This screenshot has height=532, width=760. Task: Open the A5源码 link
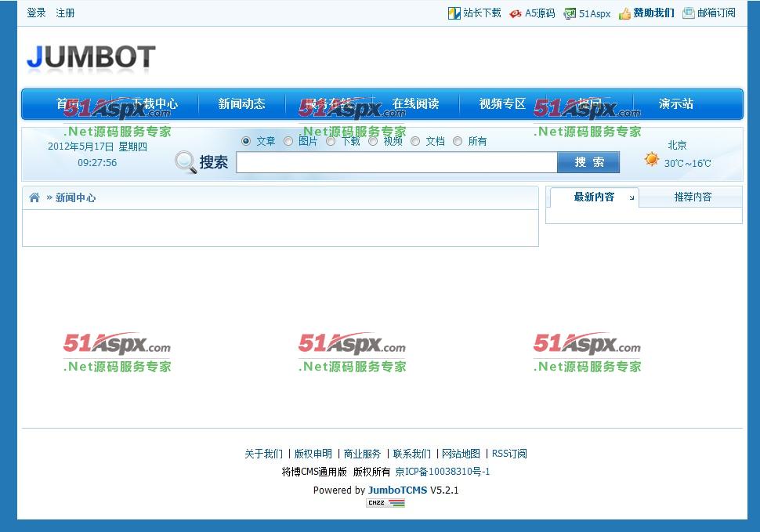coord(540,13)
